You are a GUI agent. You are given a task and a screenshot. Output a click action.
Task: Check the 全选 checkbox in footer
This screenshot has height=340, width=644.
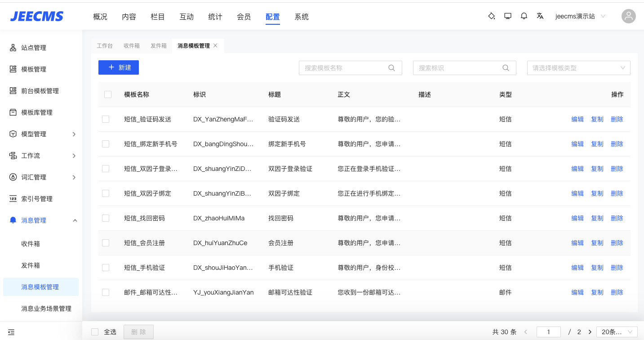click(x=95, y=332)
